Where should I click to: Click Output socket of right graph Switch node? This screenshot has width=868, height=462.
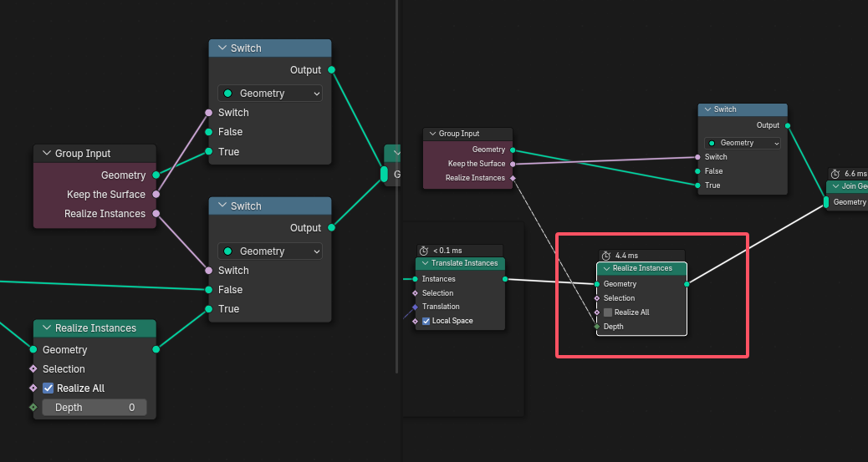tap(787, 125)
